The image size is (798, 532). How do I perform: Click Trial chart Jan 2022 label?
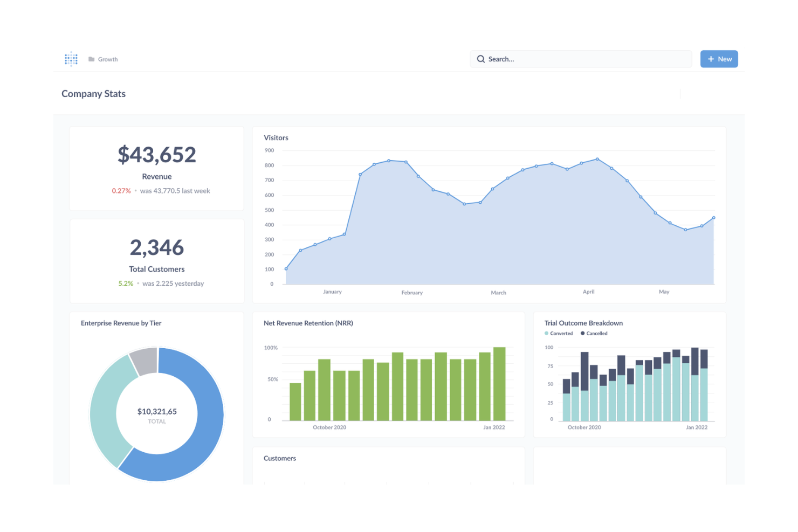click(697, 427)
